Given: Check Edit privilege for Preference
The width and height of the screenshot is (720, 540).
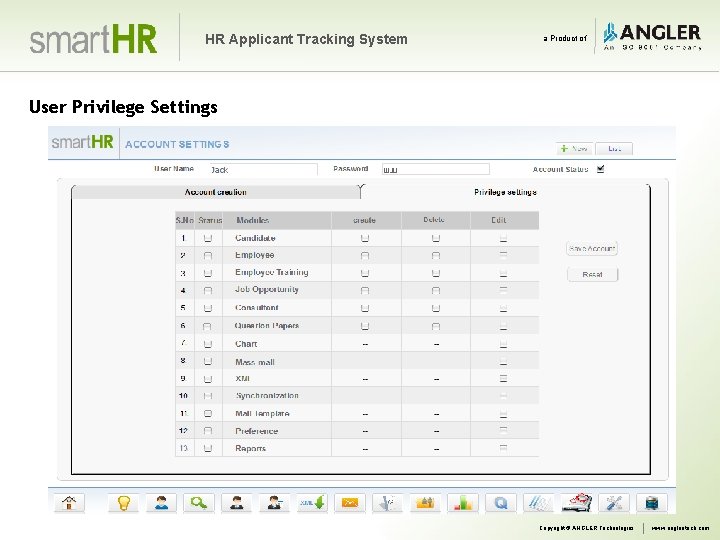Looking at the screenshot, I should click(x=503, y=431).
